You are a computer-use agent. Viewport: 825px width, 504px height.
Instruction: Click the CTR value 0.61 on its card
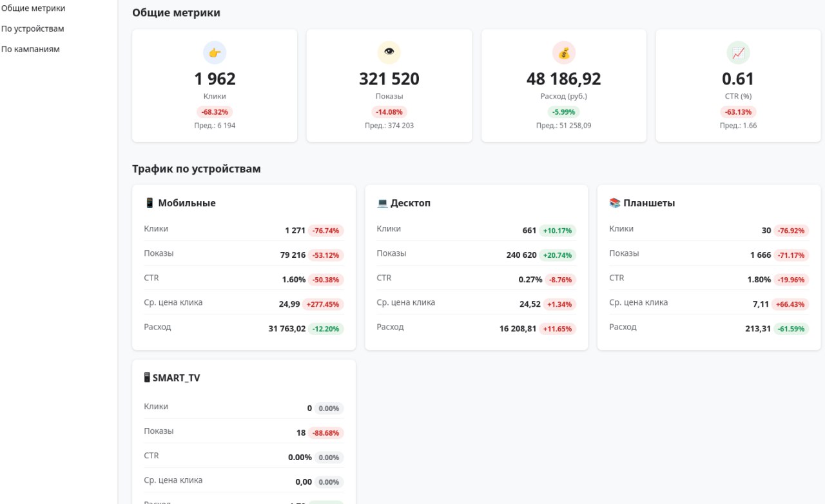(739, 78)
